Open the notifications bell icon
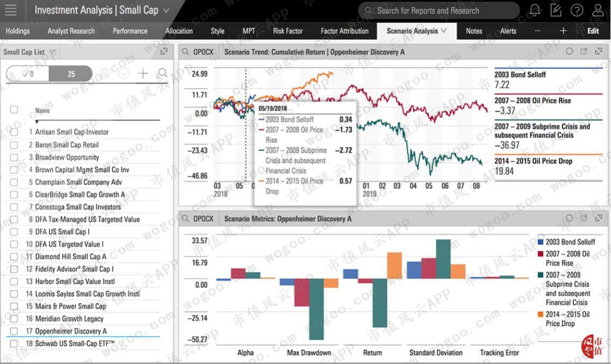611x364 pixels. click(x=535, y=10)
